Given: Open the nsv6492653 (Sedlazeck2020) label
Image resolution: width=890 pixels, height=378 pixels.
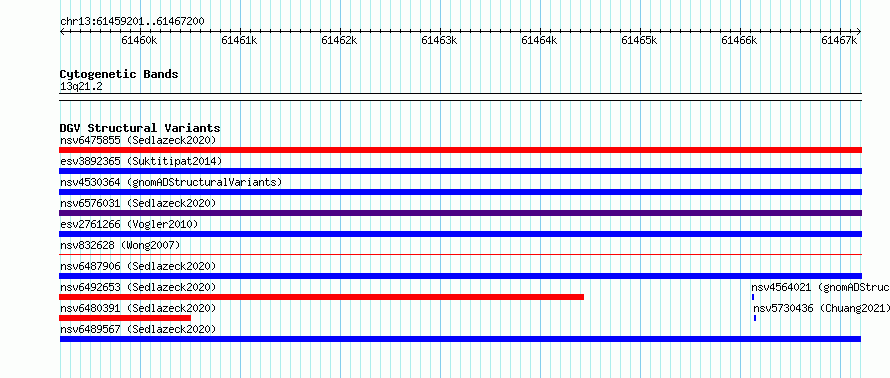Looking at the screenshot, I should pyautogui.click(x=138, y=287).
